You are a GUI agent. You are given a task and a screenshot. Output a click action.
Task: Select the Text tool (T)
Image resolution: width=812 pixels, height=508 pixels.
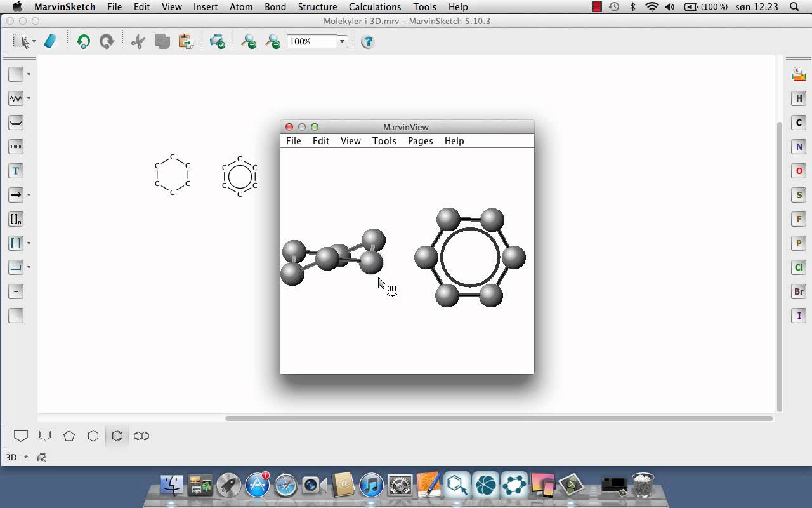click(x=16, y=171)
